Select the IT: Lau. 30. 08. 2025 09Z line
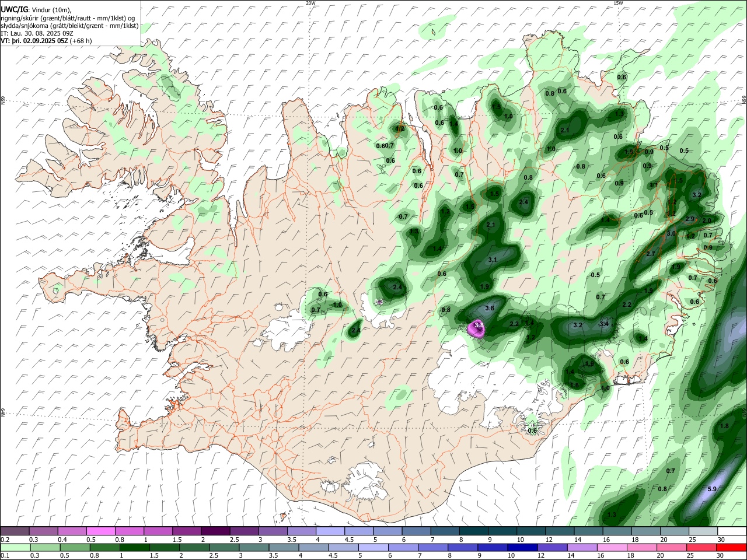 (x=37, y=33)
